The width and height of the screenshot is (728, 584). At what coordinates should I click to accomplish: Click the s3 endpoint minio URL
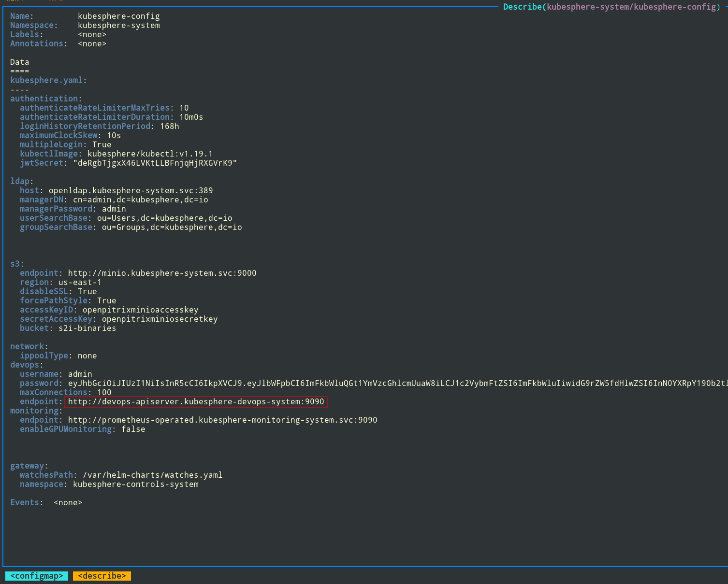[x=162, y=273]
